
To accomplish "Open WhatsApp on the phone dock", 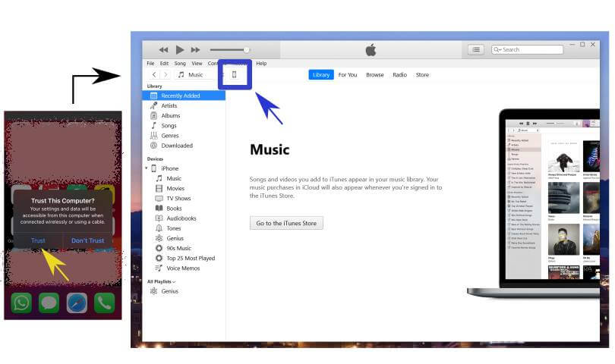I will click(21, 303).
